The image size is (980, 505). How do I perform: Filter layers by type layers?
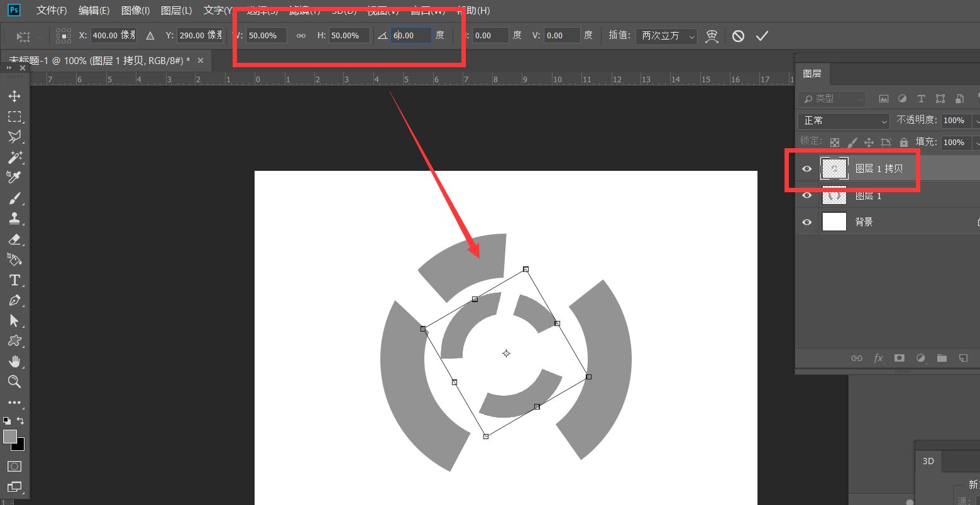point(921,99)
